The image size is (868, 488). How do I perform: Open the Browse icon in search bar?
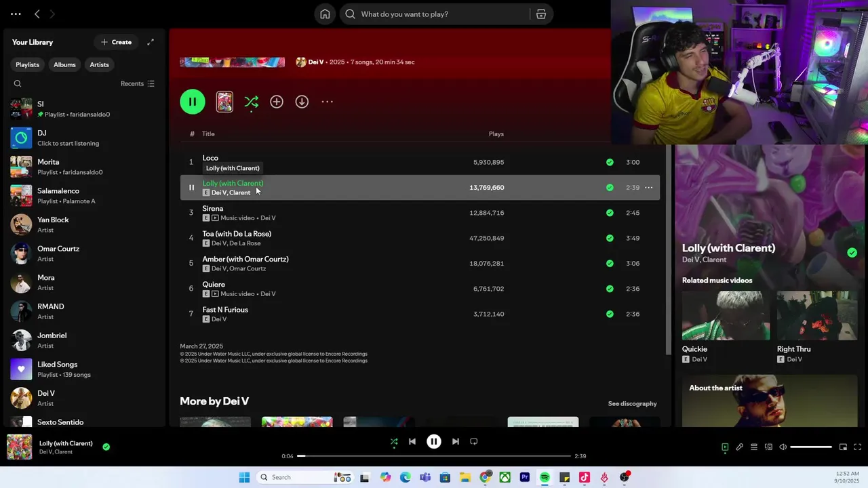(541, 14)
